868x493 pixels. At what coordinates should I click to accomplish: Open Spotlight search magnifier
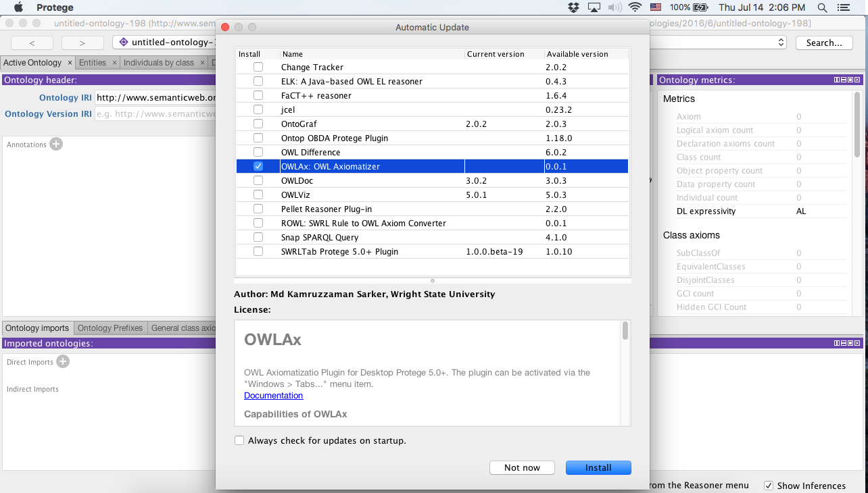(x=822, y=7)
